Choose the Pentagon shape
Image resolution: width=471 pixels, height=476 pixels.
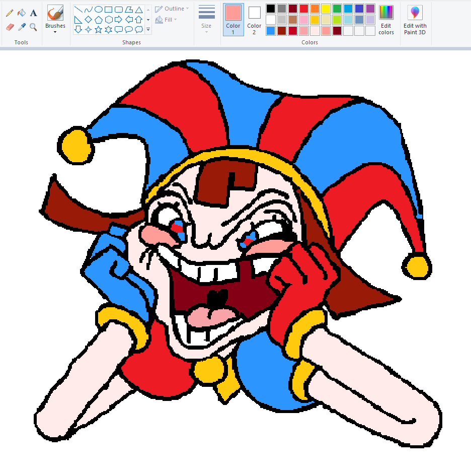[x=98, y=20]
